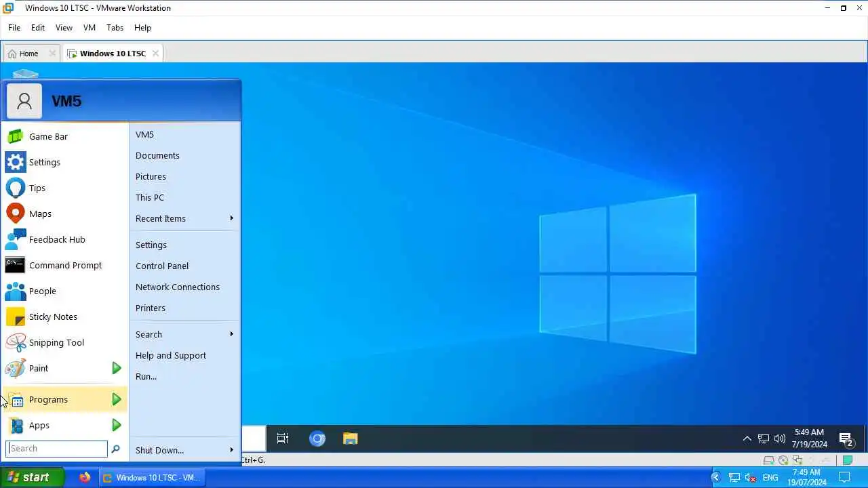Launch Firefox from the host taskbar
This screenshot has width=868, height=488.
click(85, 477)
